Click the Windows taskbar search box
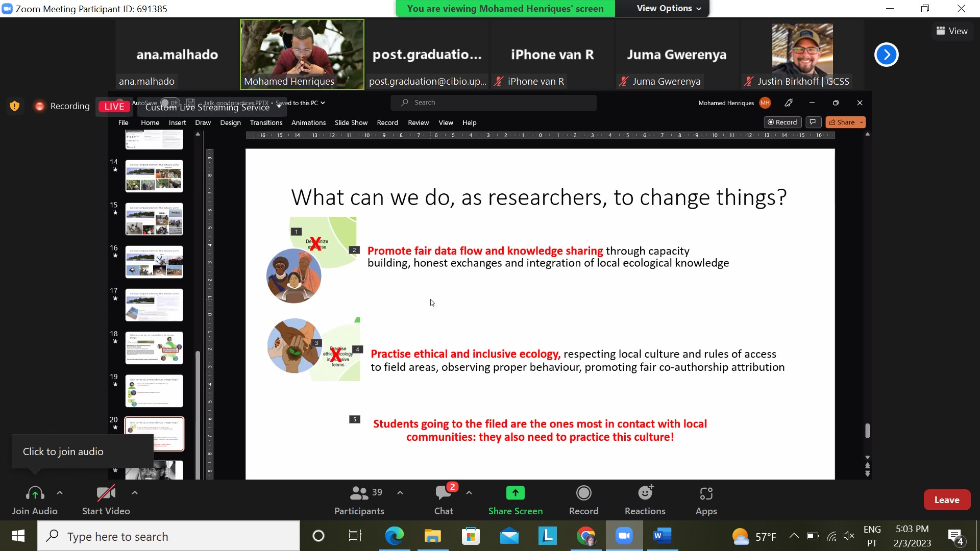The height and width of the screenshot is (551, 980). pyautogui.click(x=168, y=536)
